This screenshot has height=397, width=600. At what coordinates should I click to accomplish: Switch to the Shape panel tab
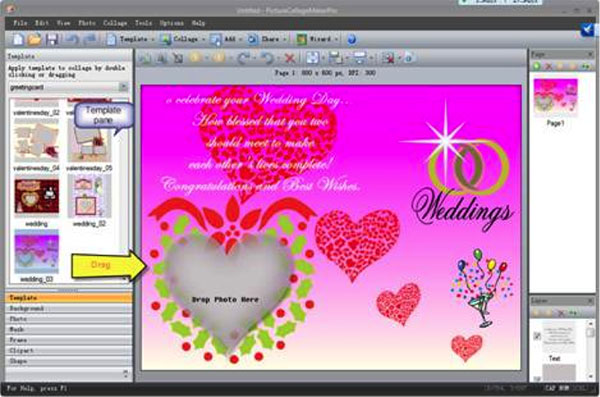(69, 361)
